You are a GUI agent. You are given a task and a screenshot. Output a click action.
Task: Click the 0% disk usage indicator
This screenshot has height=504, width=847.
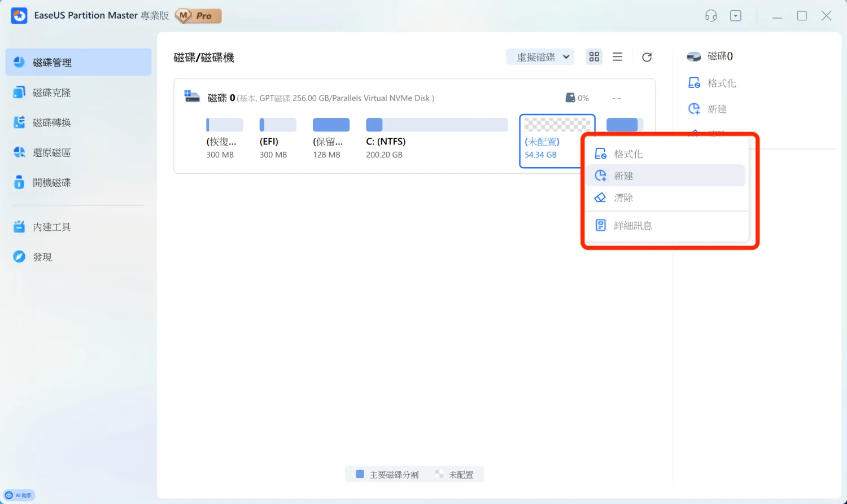[x=577, y=98]
